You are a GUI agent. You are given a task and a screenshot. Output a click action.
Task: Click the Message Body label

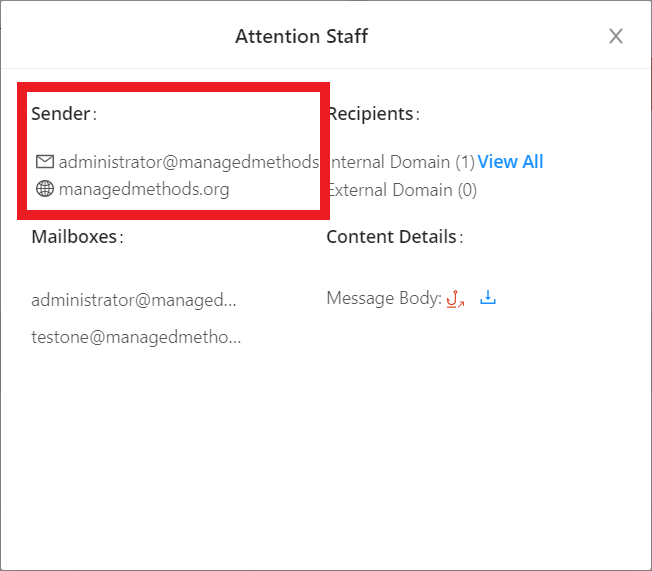point(383,298)
